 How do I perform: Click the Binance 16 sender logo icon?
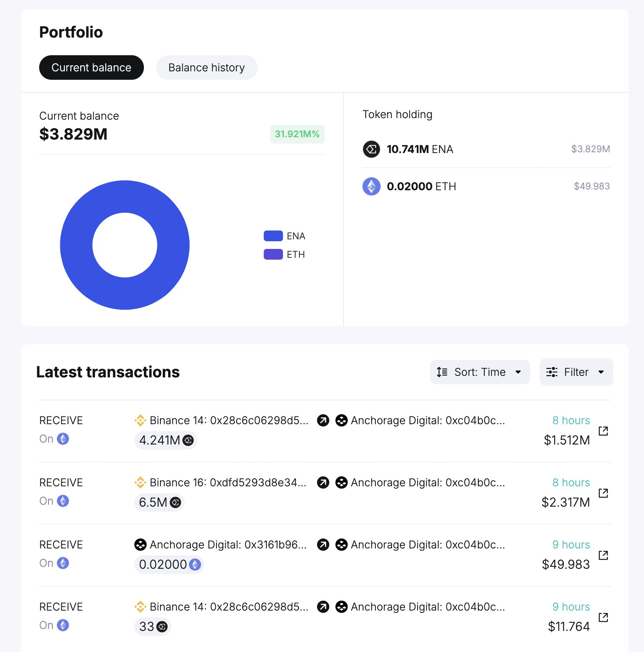[140, 482]
